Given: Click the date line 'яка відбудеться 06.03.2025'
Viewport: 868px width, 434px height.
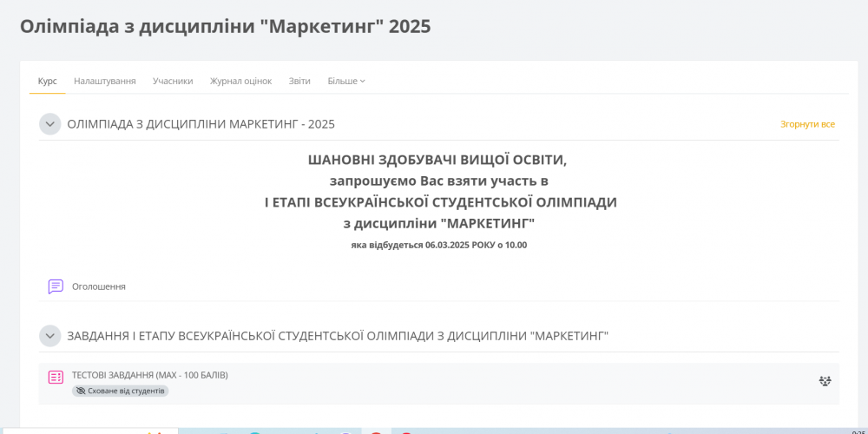Looking at the screenshot, I should [x=439, y=245].
